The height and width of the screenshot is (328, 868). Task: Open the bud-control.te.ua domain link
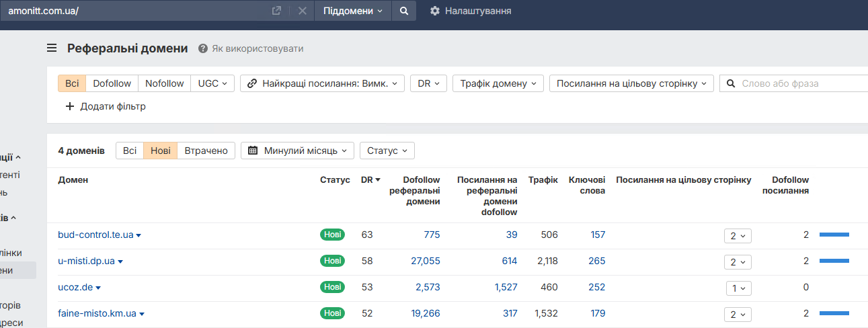click(x=95, y=235)
